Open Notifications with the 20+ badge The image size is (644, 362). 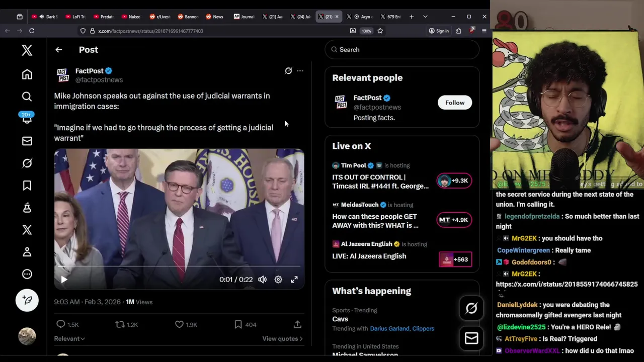[27, 119]
